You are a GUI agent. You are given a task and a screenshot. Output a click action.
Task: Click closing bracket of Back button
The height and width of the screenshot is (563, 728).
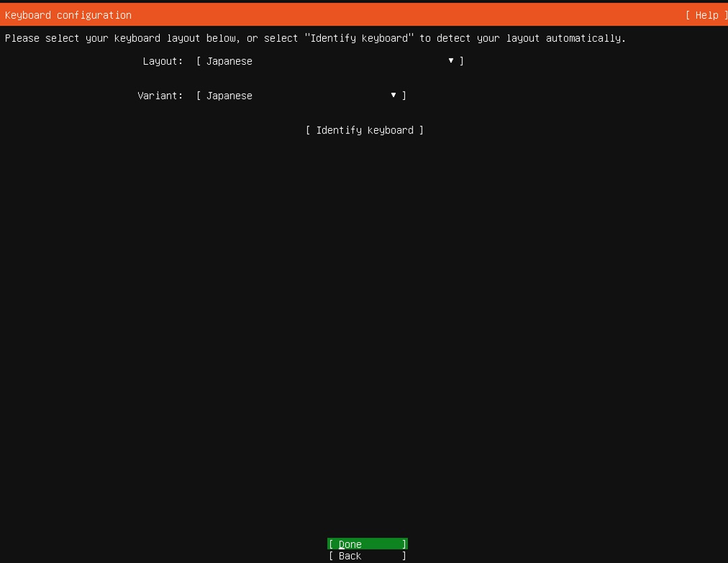[404, 556]
